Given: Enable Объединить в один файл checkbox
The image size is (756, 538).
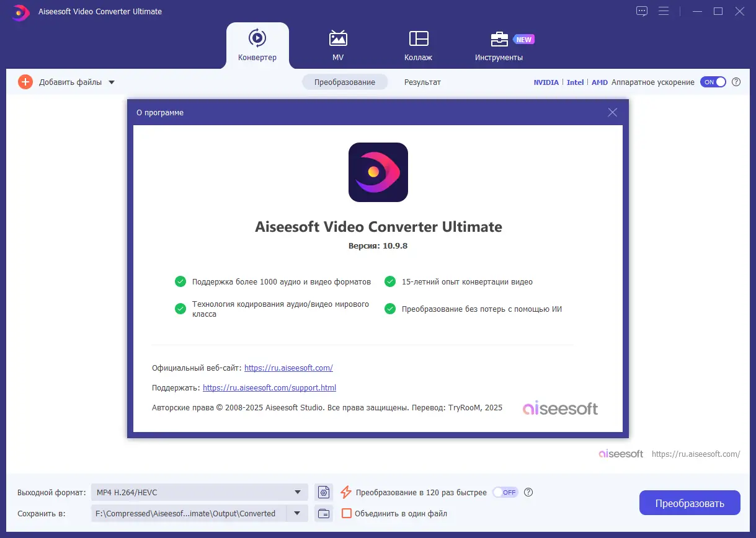Looking at the screenshot, I should click(x=347, y=513).
